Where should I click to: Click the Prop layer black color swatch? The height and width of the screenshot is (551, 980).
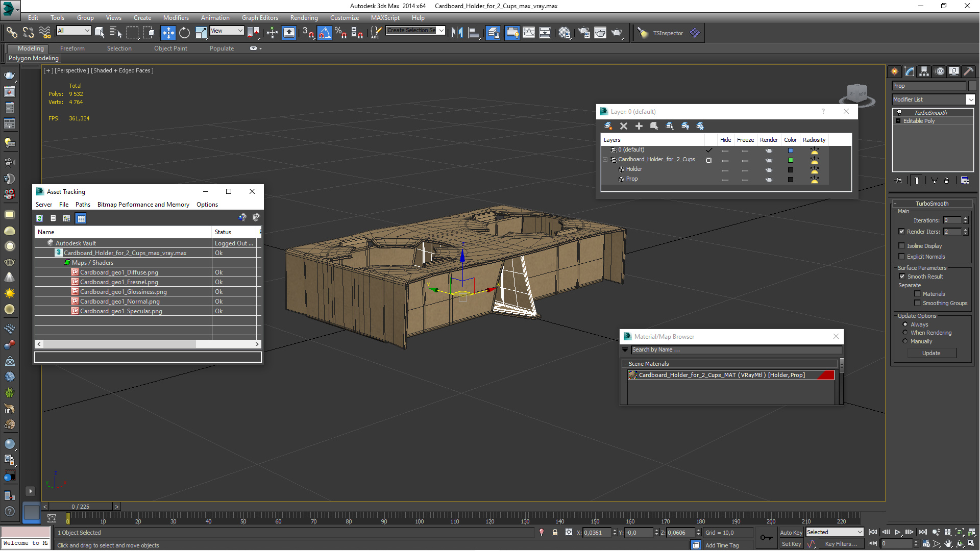point(791,180)
